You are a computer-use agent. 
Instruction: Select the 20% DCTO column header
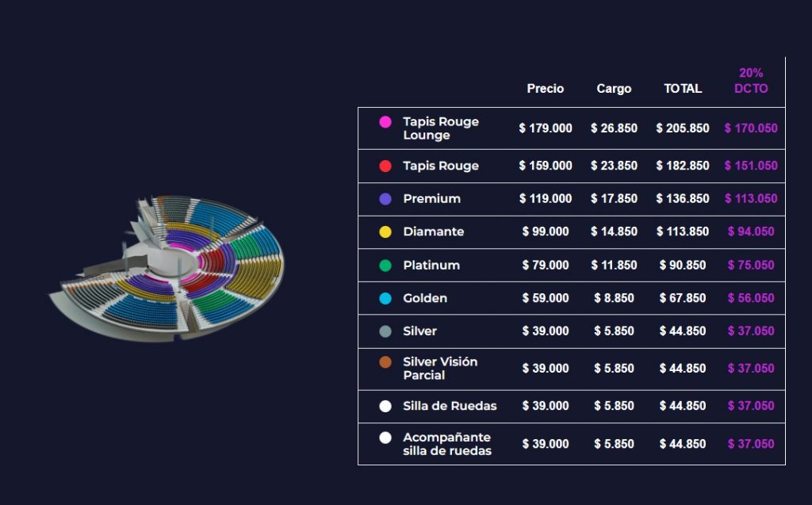751,81
